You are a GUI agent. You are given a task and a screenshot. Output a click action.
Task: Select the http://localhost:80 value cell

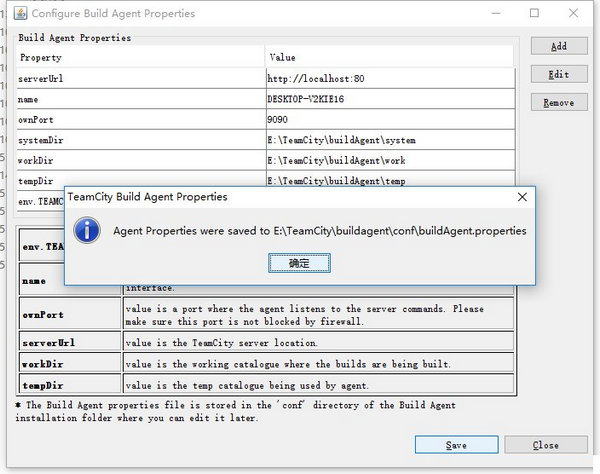391,78
